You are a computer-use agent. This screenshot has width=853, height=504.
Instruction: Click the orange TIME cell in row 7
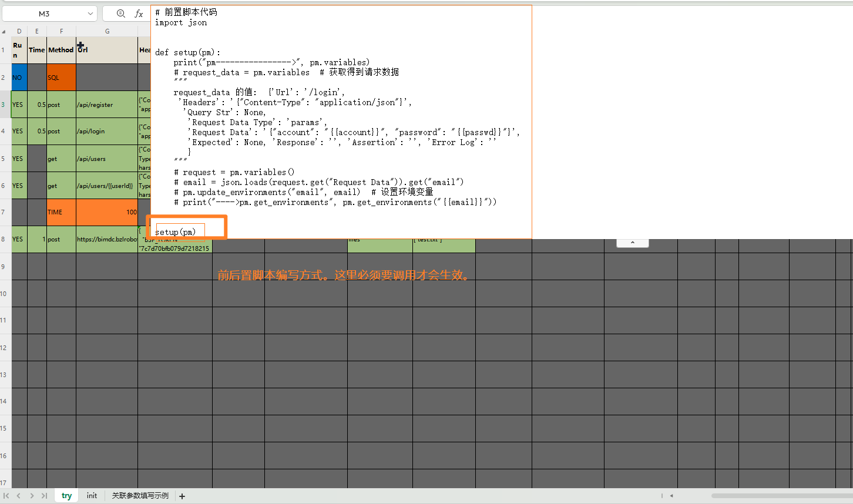(x=61, y=212)
